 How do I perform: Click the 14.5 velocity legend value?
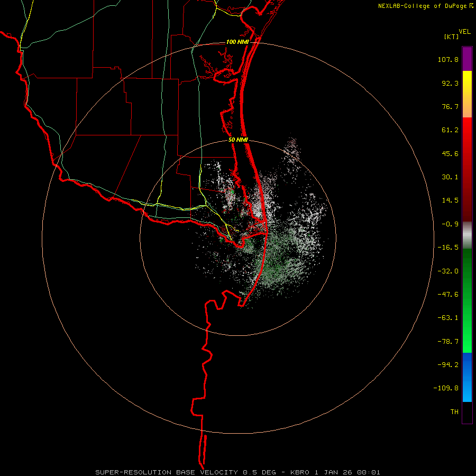pos(450,200)
